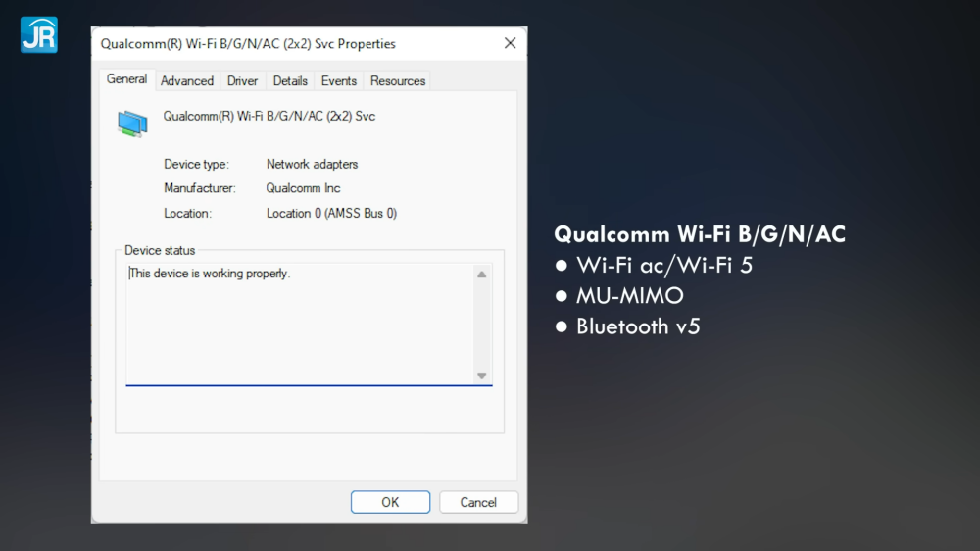Switch to the Details tab
Viewport: 980px width, 551px height.
(290, 81)
